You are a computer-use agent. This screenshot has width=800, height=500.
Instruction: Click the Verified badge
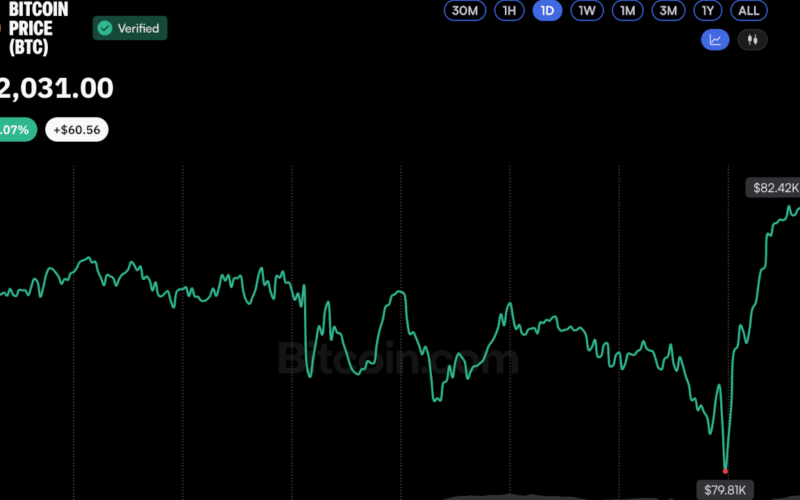point(130,28)
